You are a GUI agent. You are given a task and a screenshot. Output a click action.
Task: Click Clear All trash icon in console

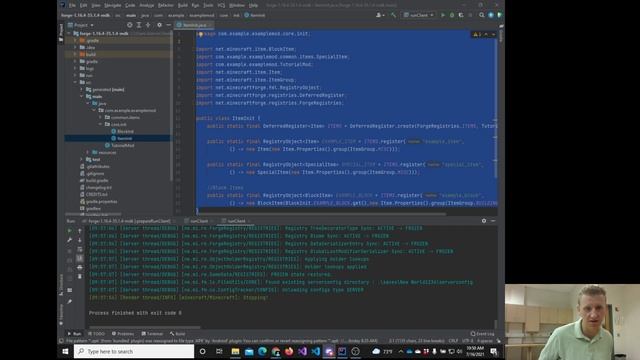80,277
